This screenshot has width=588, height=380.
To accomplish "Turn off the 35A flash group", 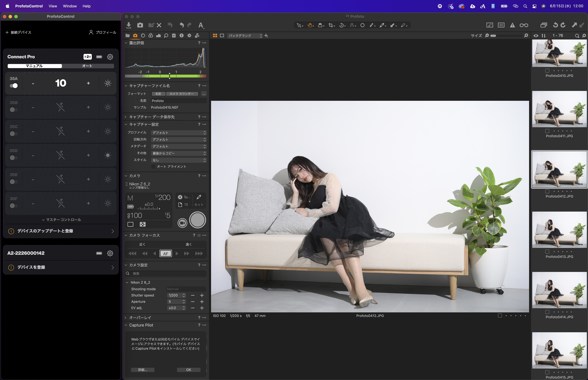I will click(14, 86).
